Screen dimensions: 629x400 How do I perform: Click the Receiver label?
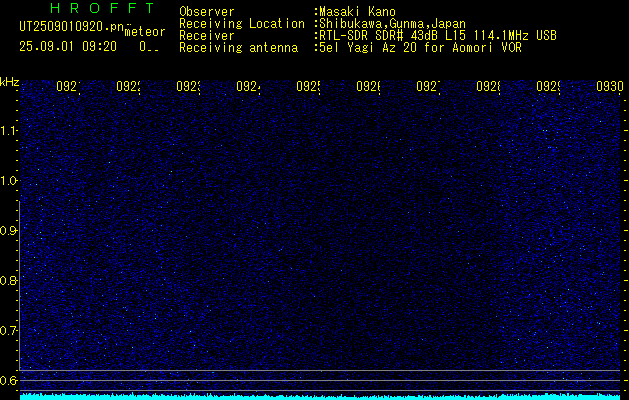[207, 36]
